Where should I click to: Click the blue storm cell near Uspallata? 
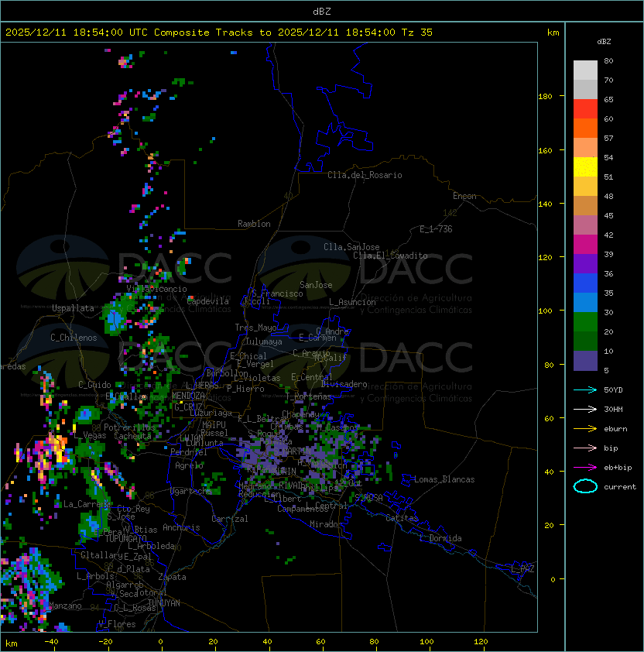click(x=115, y=319)
